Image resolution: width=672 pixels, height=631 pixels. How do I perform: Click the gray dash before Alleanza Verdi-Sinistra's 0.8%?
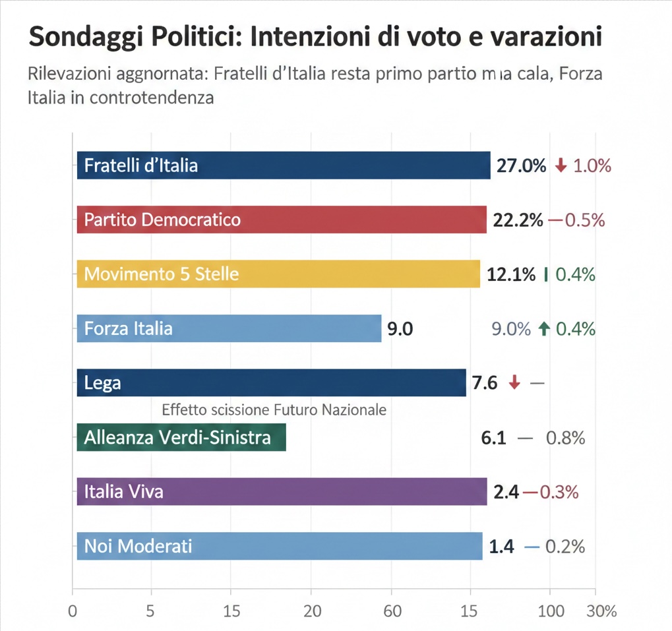(x=525, y=438)
